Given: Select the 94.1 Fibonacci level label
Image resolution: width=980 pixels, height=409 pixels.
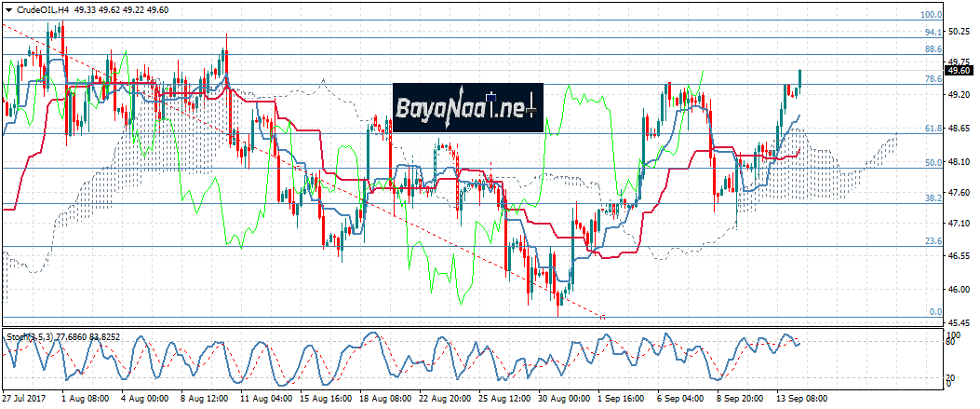Looking at the screenshot, I should 932,32.
